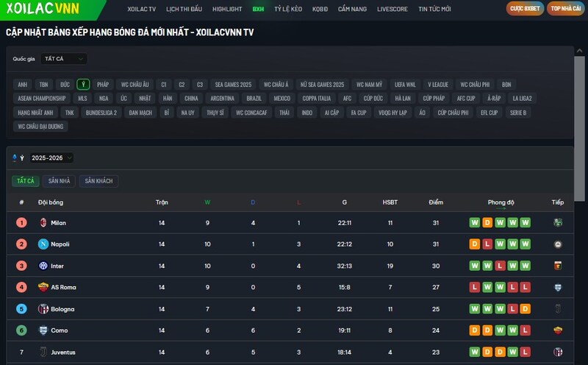Switch standings to SÂN KHÁCH
Viewport: 588px width, 365px height.
pyautogui.click(x=98, y=181)
